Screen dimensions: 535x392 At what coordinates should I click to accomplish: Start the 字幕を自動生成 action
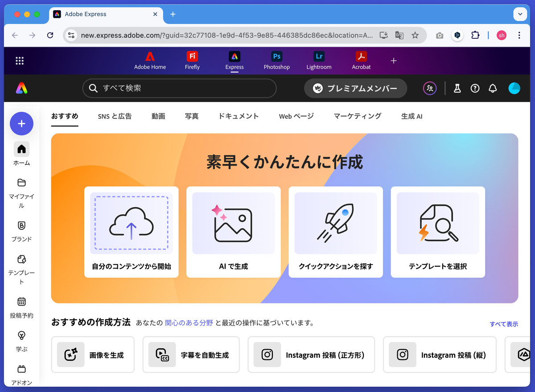coord(191,355)
